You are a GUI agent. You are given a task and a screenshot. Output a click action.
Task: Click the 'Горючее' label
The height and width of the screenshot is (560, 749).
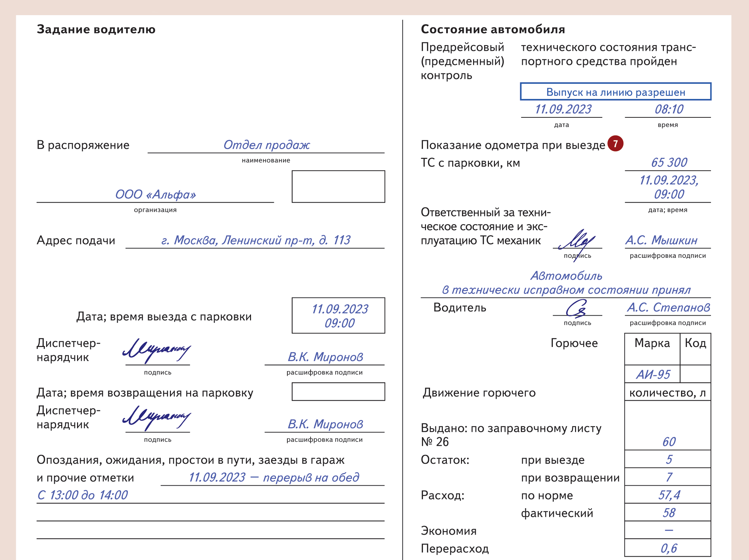574,343
